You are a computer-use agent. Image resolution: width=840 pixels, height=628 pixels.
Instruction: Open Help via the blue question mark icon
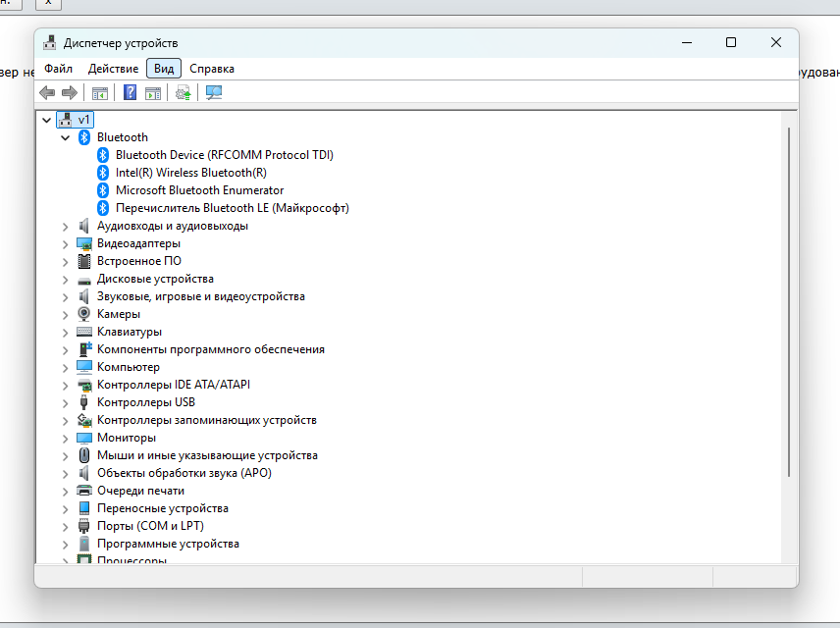point(130,92)
